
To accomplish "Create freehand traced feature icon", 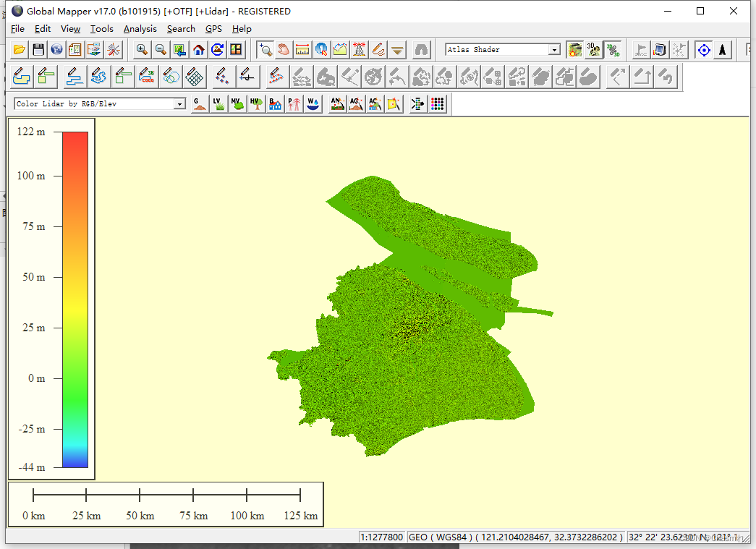I will 98,77.
